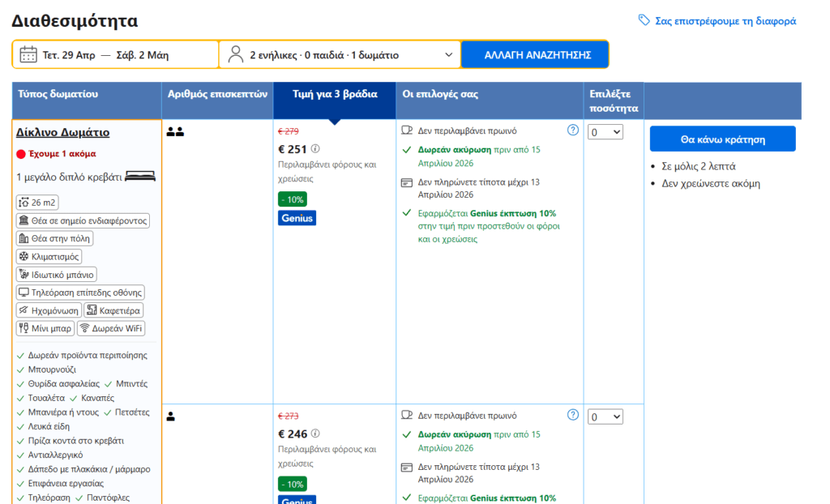Click the price tag icon near refund link
Image resolution: width=830 pixels, height=504 pixels.
[644, 21]
